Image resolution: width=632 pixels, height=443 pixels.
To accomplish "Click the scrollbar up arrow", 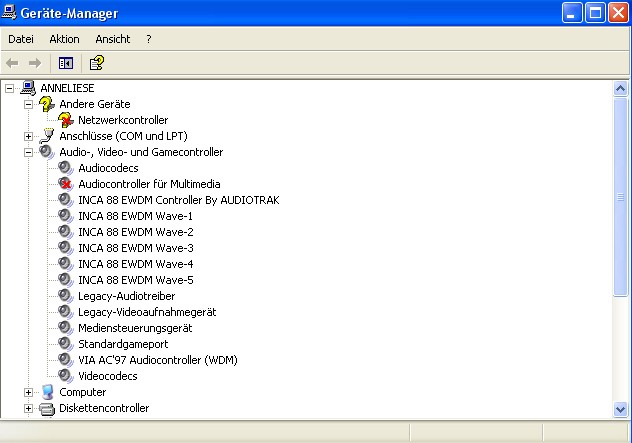I will [620, 88].
